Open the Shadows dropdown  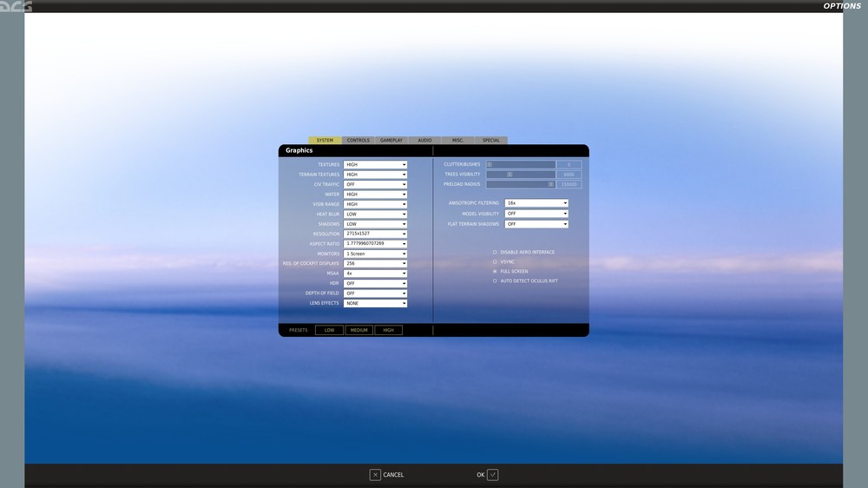tap(375, 224)
